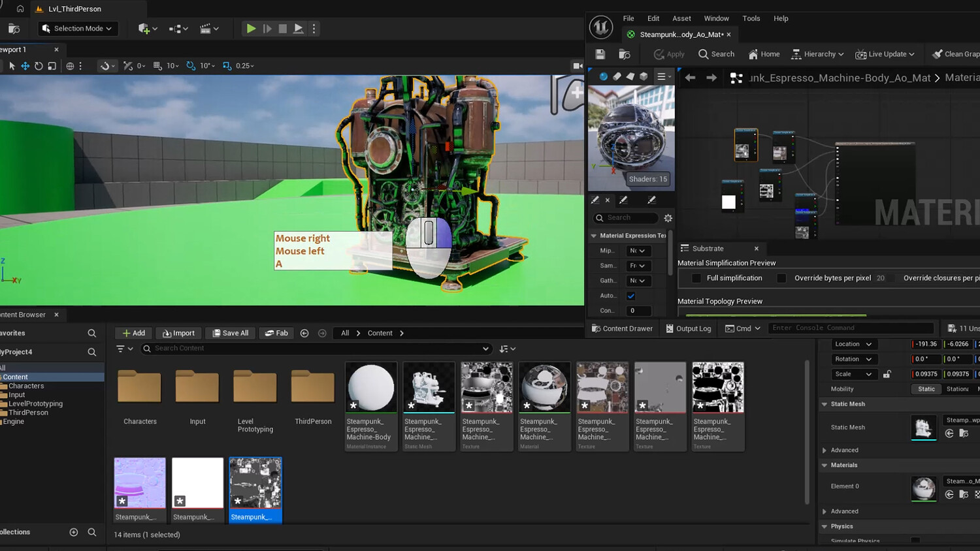This screenshot has height=551, width=980.
Task: Open the Selection Mode dropdown
Action: pyautogui.click(x=78, y=29)
